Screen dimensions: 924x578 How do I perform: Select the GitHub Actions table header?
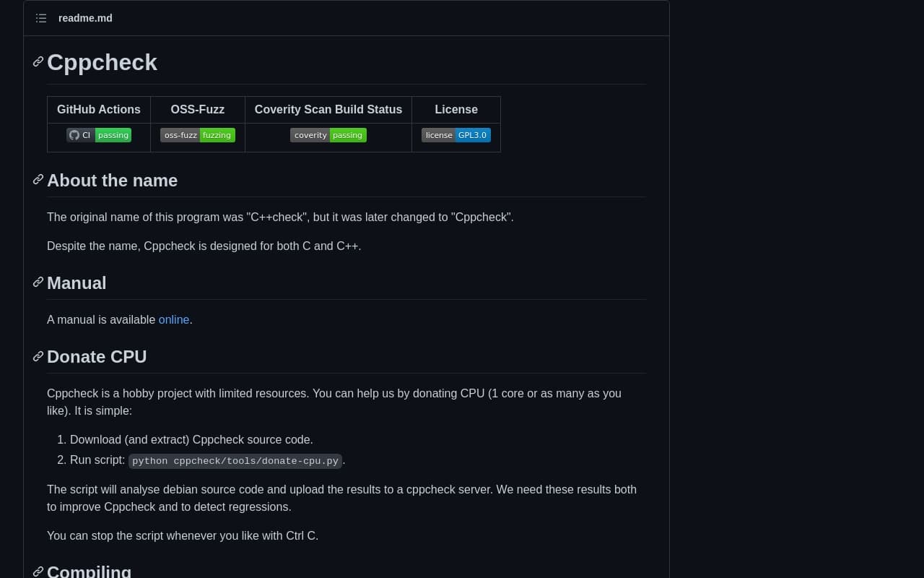tap(99, 110)
